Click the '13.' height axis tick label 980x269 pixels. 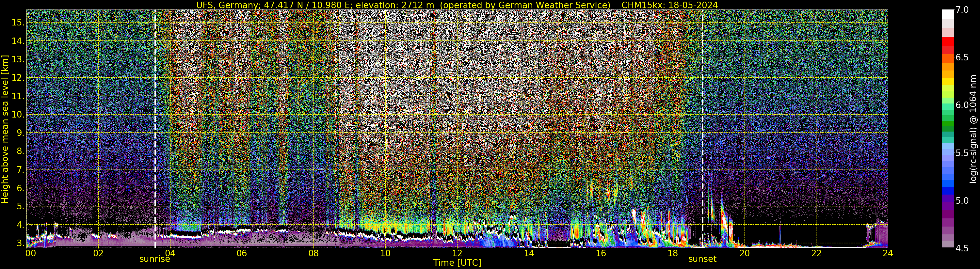[x=18, y=59]
